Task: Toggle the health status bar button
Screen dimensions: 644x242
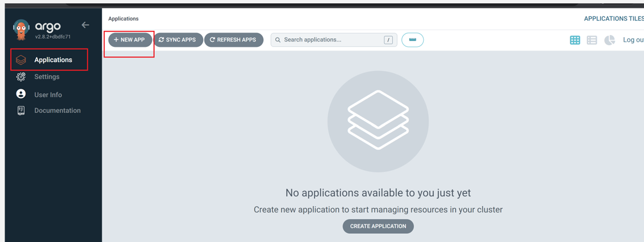Action: [412, 40]
